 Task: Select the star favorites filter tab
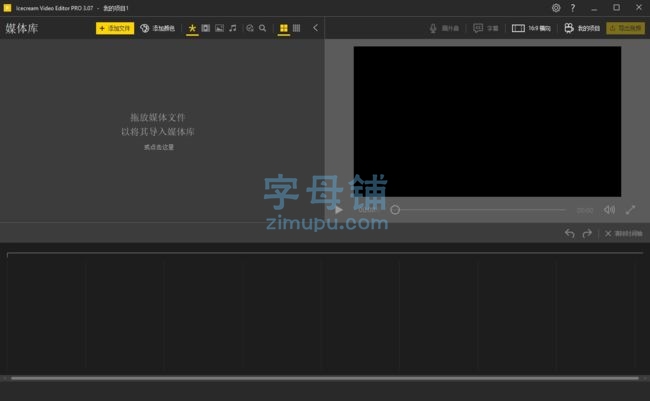pyautogui.click(x=192, y=28)
